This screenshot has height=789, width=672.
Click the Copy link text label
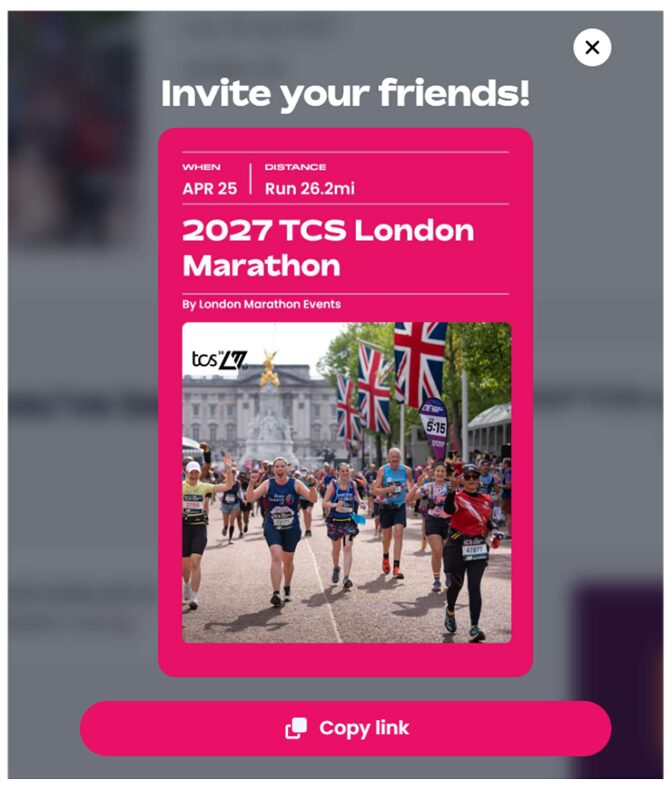click(364, 728)
